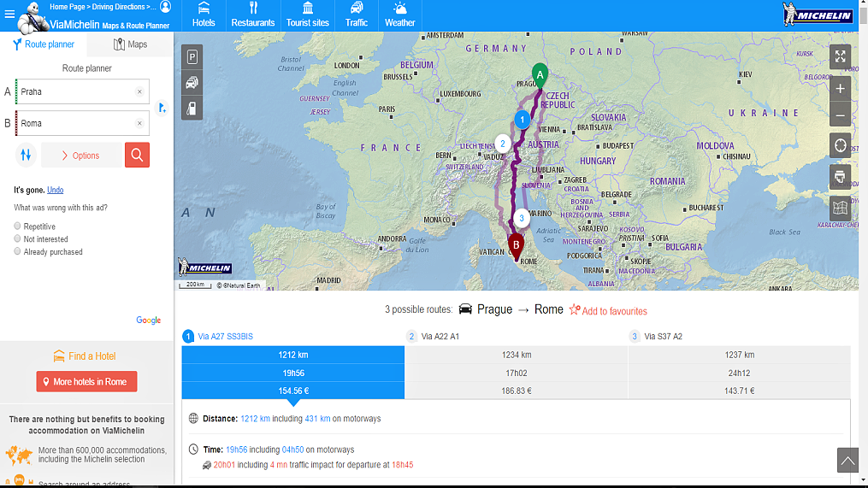This screenshot has width=868, height=488.
Task: Print the map
Action: [x=840, y=177]
